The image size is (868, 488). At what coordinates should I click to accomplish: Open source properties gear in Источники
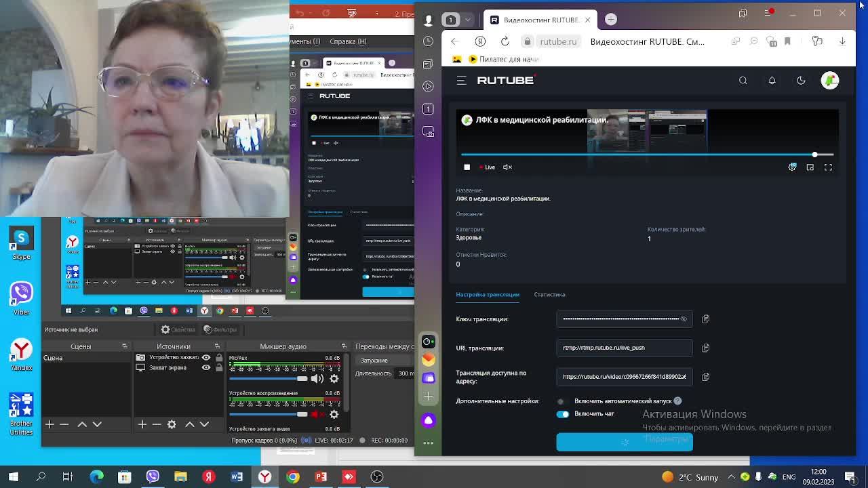[x=172, y=424]
